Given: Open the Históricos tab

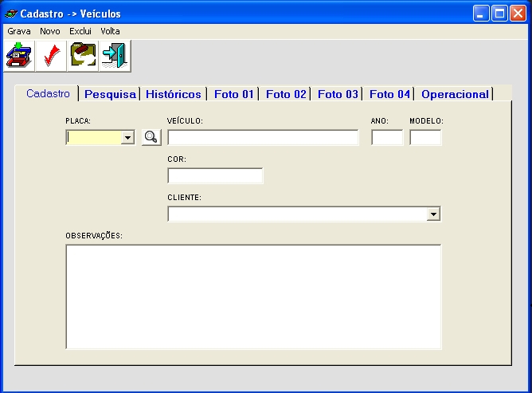Looking at the screenshot, I should click(174, 94).
